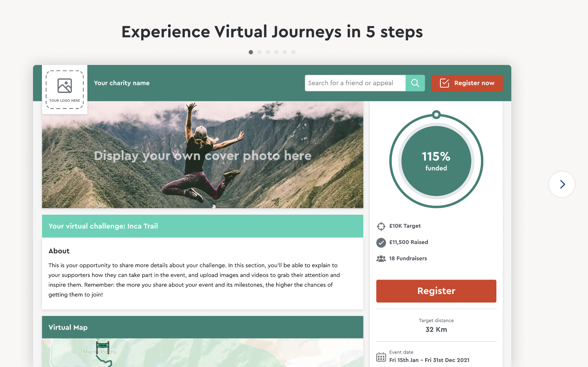Click the event date calendar icon
The image size is (588, 367).
[381, 357]
